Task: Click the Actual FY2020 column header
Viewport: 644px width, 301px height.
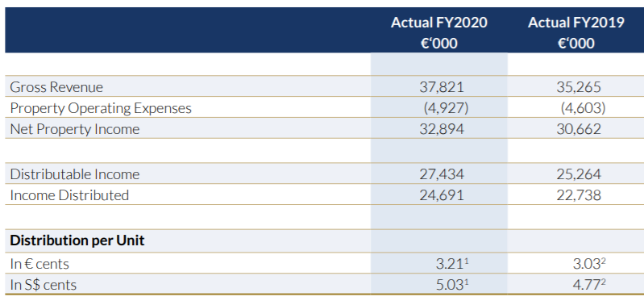Action: point(438,32)
